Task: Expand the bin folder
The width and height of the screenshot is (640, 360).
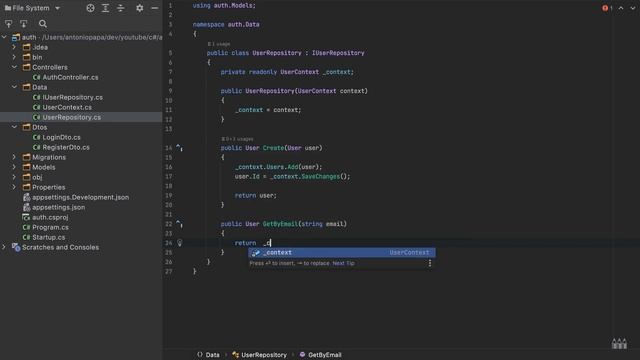Action: [x=14, y=57]
